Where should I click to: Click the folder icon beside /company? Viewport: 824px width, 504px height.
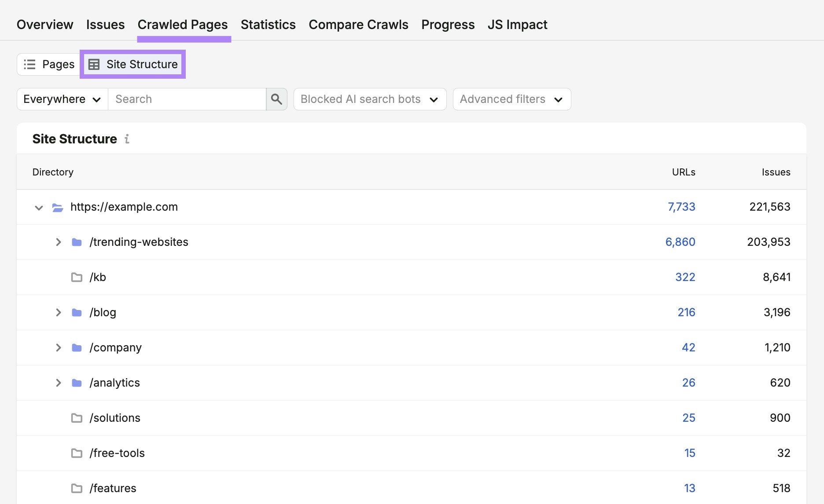(x=77, y=347)
